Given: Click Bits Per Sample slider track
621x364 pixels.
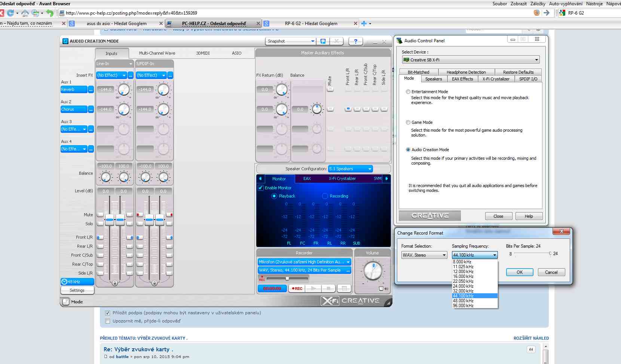Looking at the screenshot, I should pos(533,254).
